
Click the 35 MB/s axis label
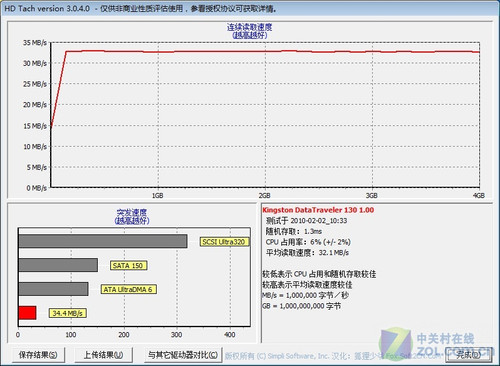click(35, 43)
